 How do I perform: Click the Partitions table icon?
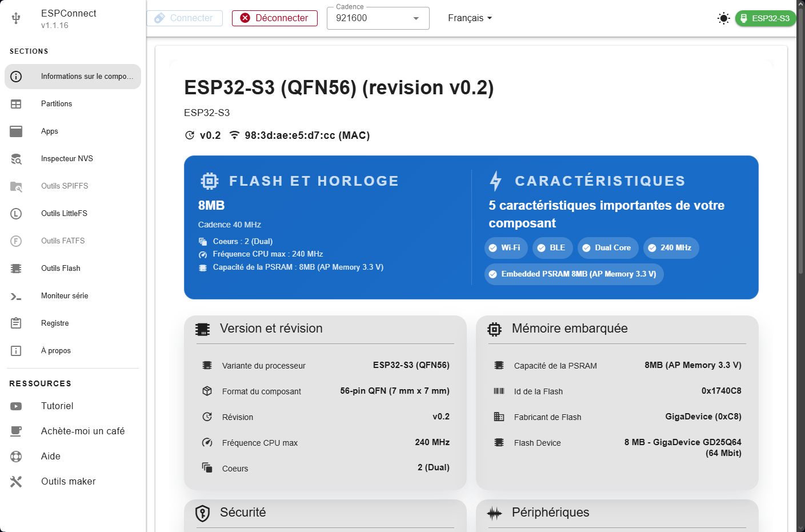(x=16, y=104)
